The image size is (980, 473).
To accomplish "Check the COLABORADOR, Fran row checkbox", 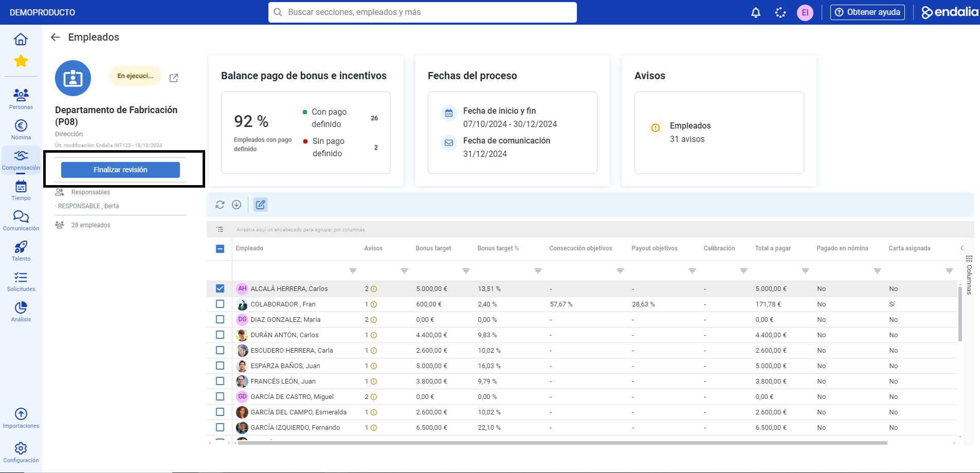I will 220,304.
